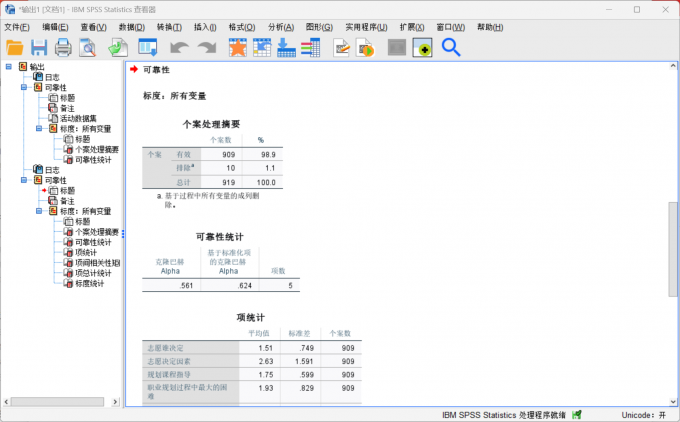
Task: Select 输出 root item in outline
Action: coord(37,67)
